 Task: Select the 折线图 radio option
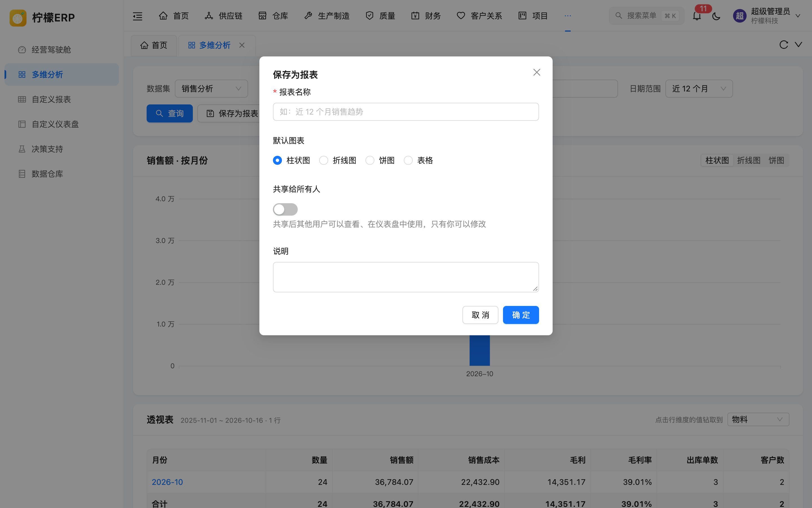point(323,161)
